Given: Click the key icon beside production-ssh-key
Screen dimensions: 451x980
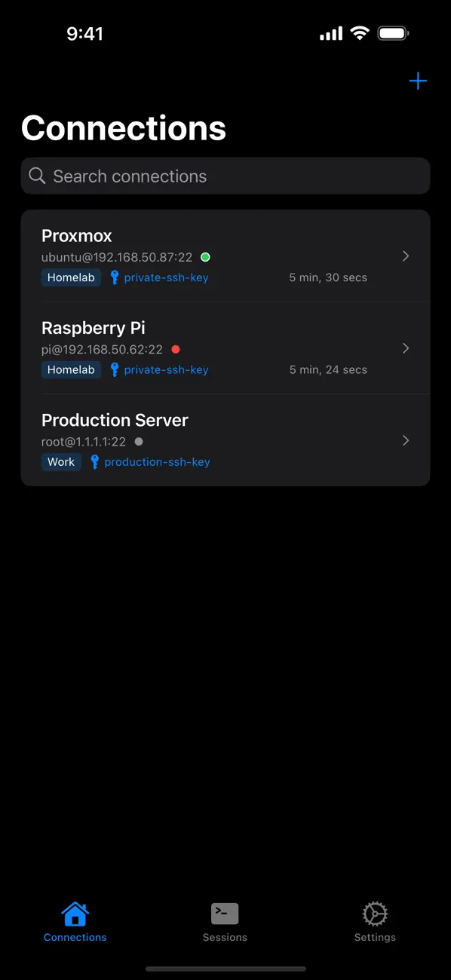Looking at the screenshot, I should point(94,461).
